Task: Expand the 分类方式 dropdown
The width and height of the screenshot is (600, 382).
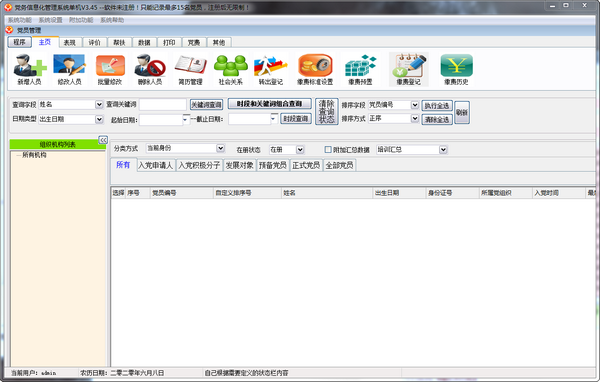Action: (x=220, y=148)
